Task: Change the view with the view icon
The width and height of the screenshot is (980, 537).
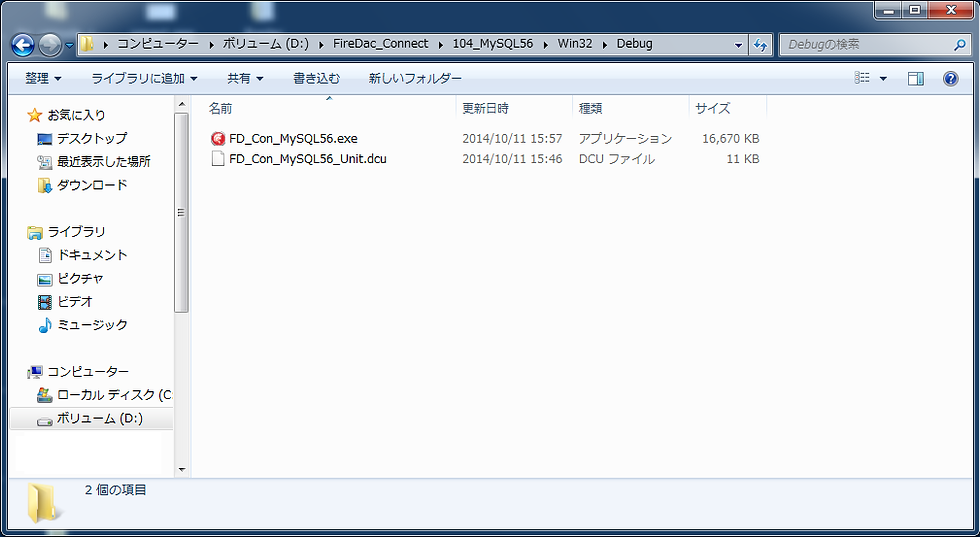Action: pos(862,78)
